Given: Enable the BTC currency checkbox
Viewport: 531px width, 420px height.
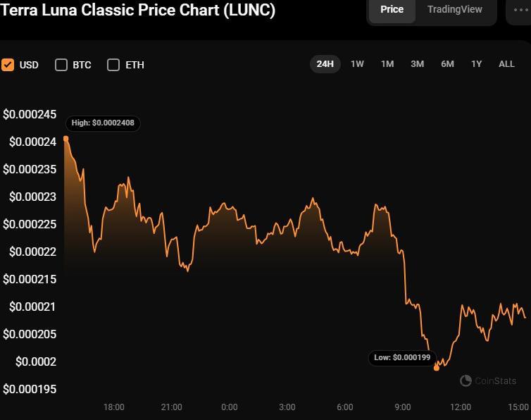Looking at the screenshot, I should [x=61, y=65].
